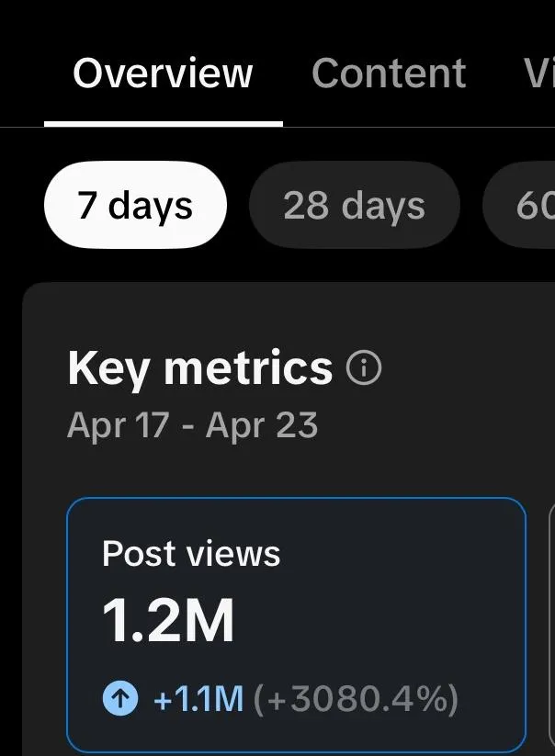Viewport: 555px width, 756px height.
Task: Select the Post views metric card
Action: [296, 625]
